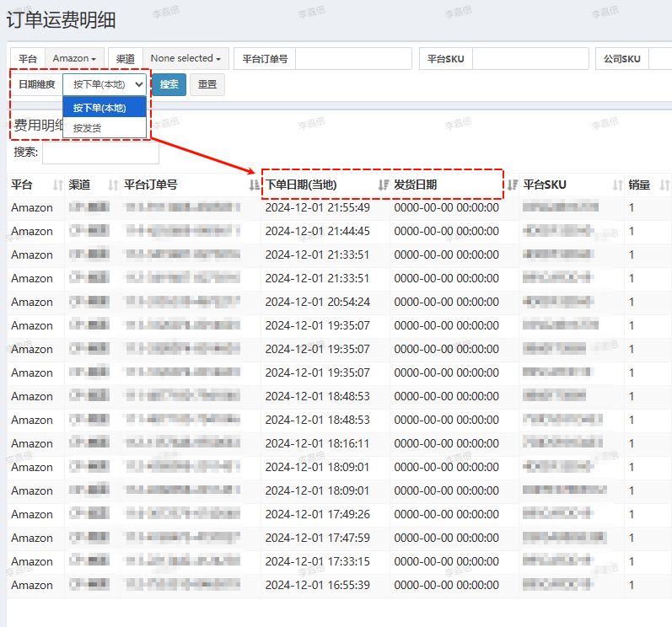The height and width of the screenshot is (627, 672).
Task: Select order date 2024-12-01 21:44:45
Action: coord(318,231)
